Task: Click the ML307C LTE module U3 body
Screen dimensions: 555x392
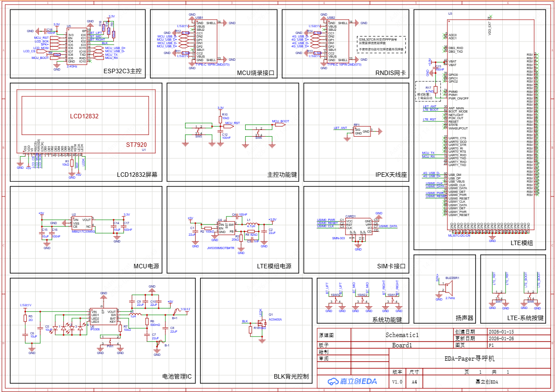Action: [x=490, y=125]
